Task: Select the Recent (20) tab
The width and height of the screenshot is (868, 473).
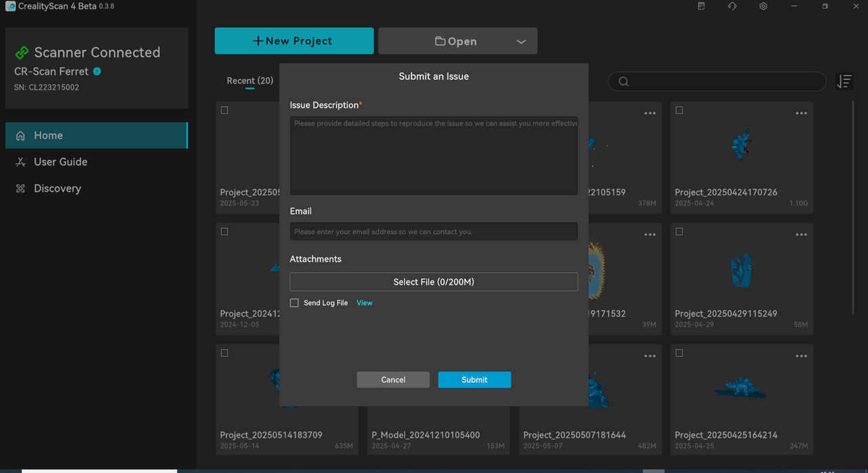Action: tap(250, 81)
